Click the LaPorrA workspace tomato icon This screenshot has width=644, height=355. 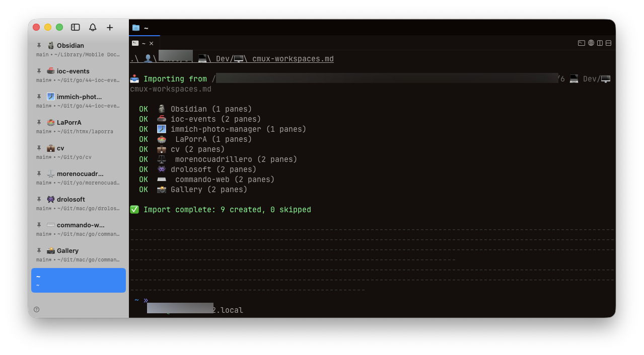[x=51, y=122]
